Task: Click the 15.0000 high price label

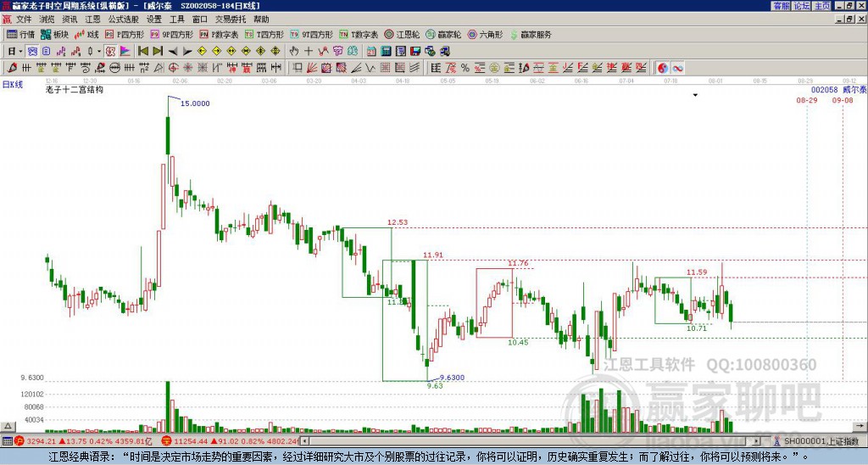Action: click(x=195, y=104)
